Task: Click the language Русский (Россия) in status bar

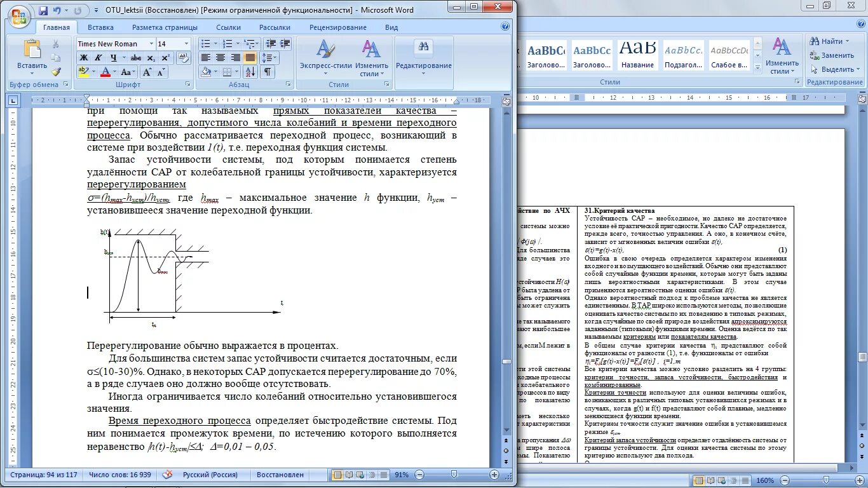Action: click(210, 475)
